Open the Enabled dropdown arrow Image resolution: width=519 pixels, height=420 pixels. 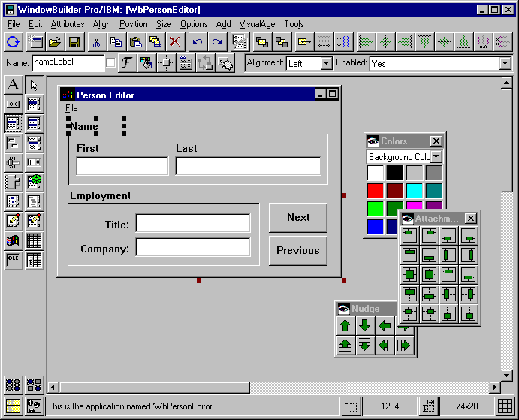pos(505,63)
